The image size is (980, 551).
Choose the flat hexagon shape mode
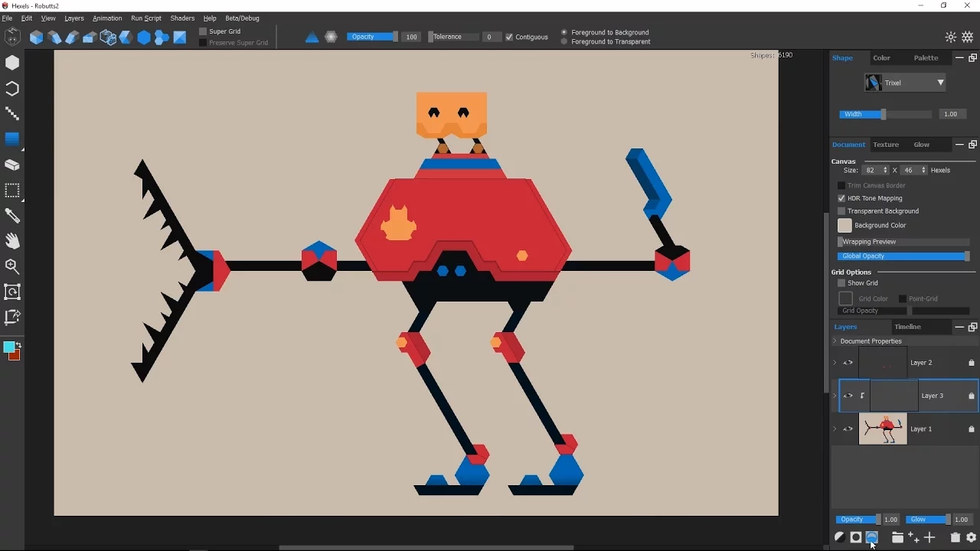coord(143,37)
